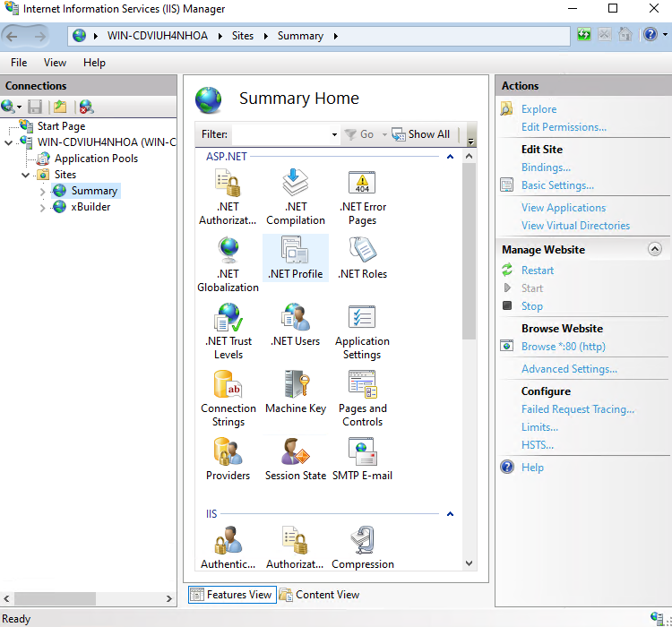The image size is (672, 627).
Task: Switch to Content View tab
Action: 319,595
